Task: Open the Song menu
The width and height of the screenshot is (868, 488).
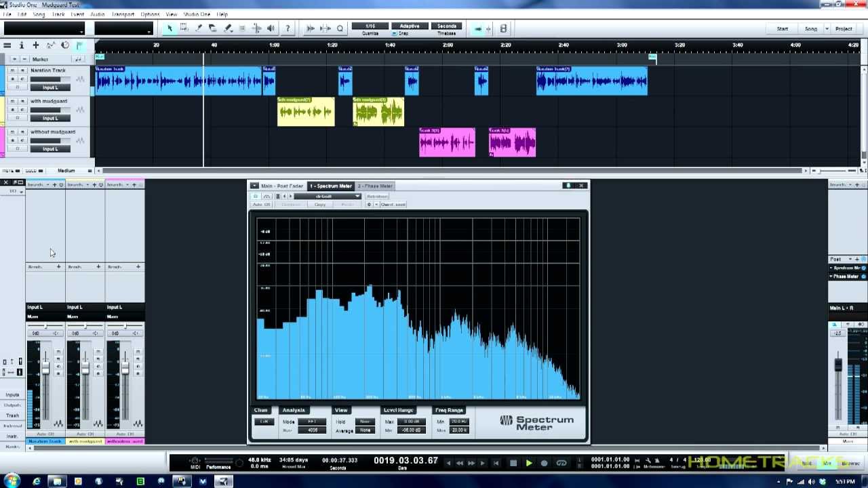Action: pos(39,14)
